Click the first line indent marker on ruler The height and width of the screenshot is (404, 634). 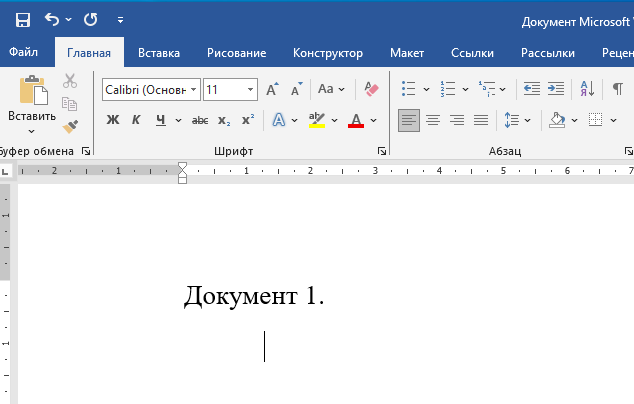click(182, 167)
